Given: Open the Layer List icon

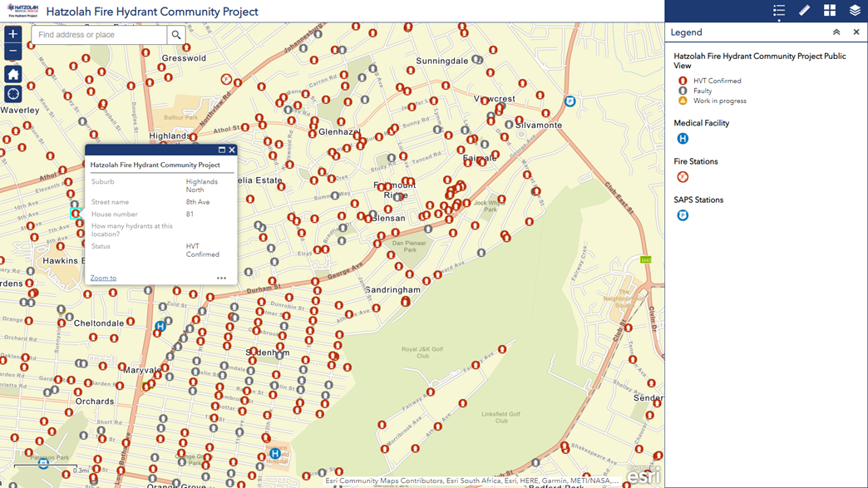Looking at the screenshot, I should click(855, 11).
